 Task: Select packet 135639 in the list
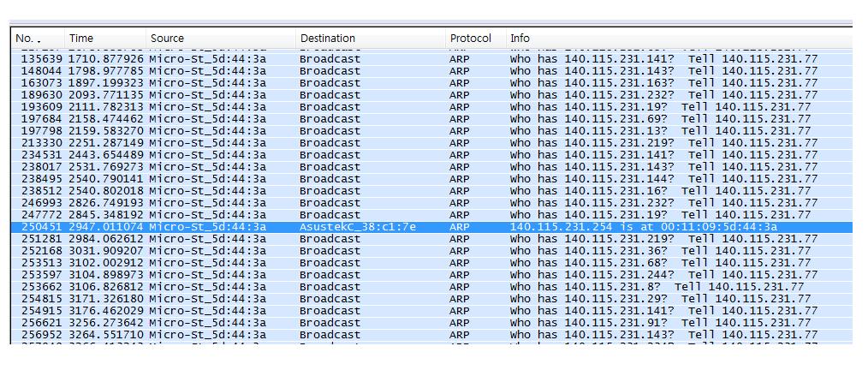39,59
